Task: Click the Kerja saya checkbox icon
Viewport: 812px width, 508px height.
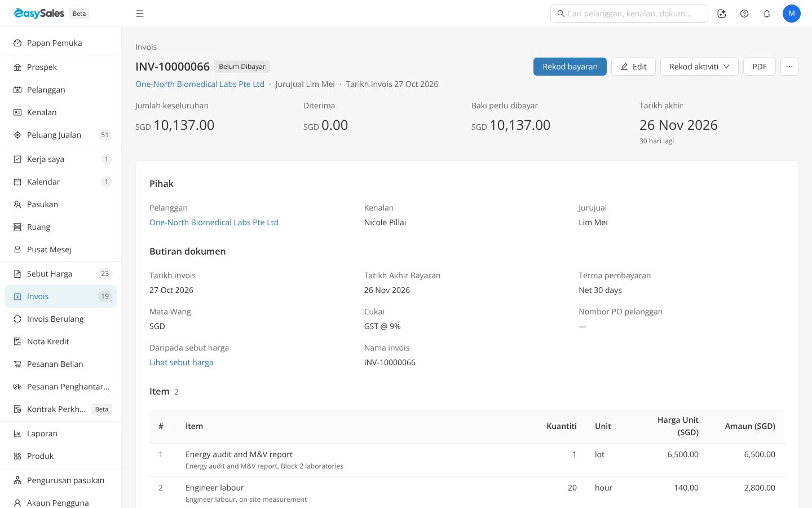Action: (x=17, y=159)
